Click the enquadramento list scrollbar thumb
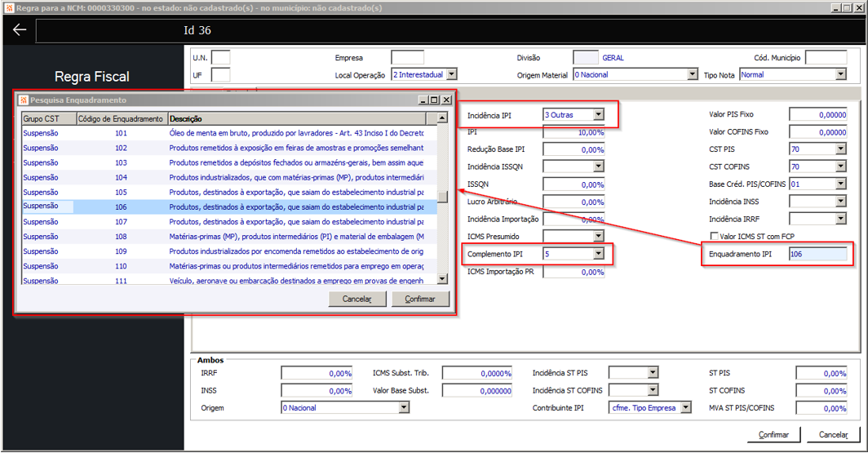Image resolution: width=868 pixels, height=453 pixels. coord(442,197)
